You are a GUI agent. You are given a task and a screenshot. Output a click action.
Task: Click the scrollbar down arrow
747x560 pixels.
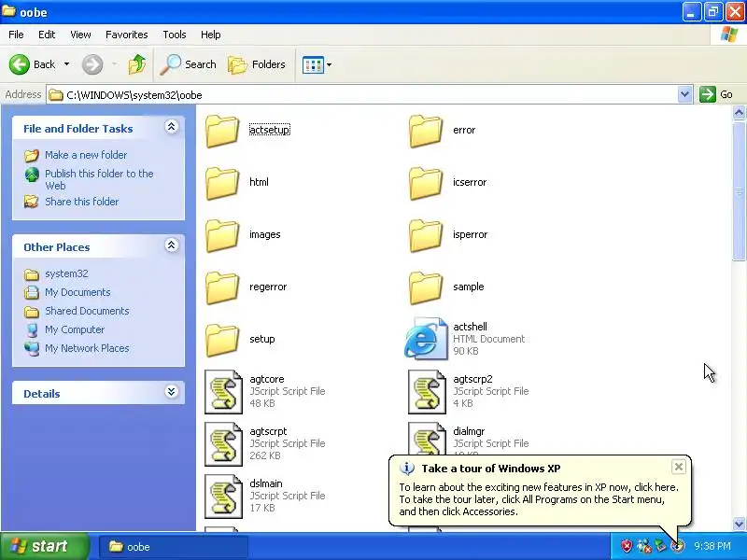[739, 524]
